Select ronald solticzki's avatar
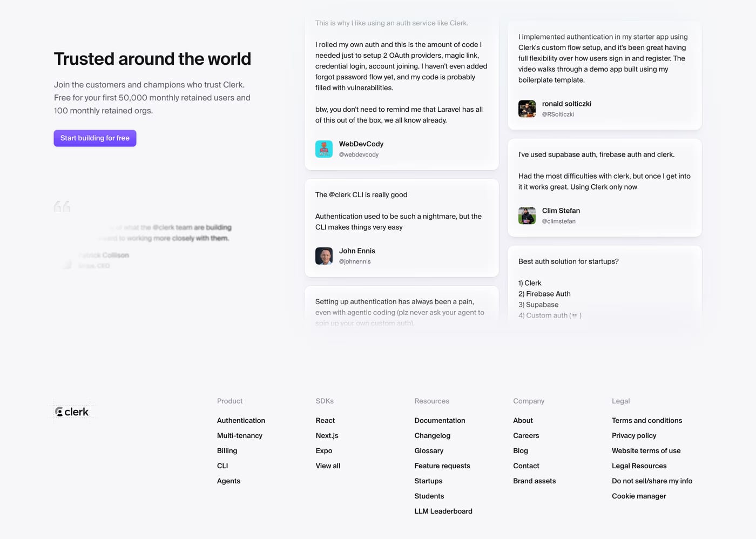This screenshot has height=539, width=756. pos(527,109)
